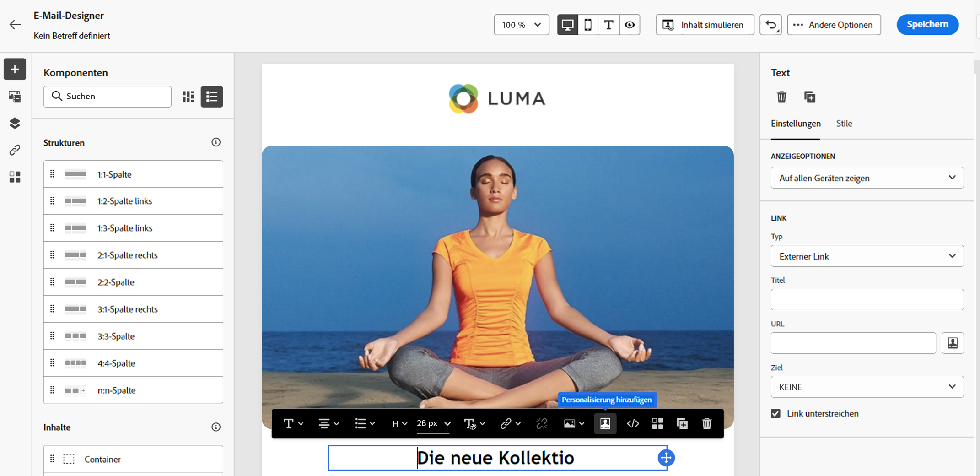Open the layers navigation tree icon
This screenshot has width=980, height=476.
click(15, 123)
